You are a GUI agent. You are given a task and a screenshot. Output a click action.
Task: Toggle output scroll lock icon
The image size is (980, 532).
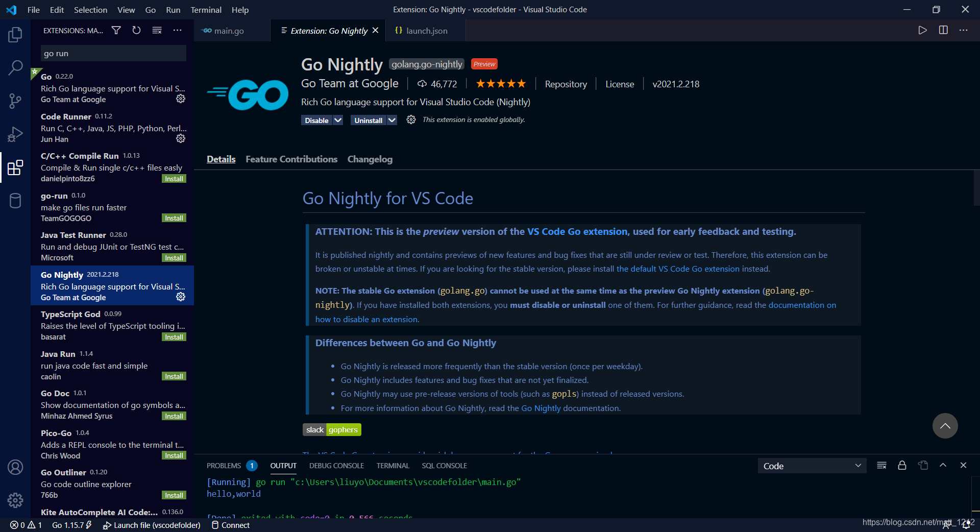pos(902,465)
